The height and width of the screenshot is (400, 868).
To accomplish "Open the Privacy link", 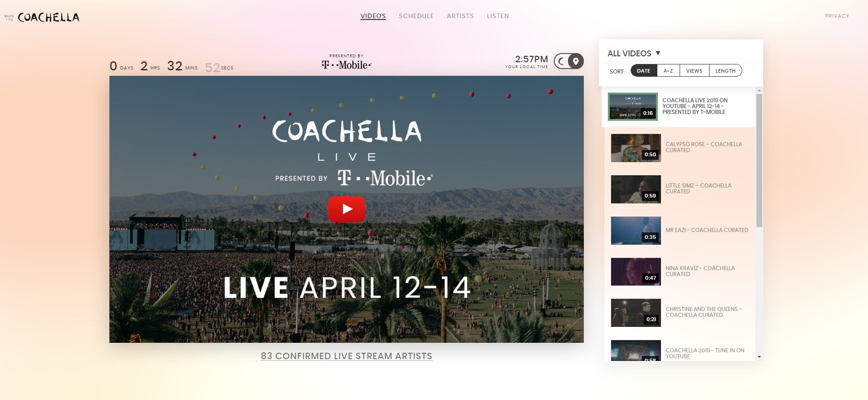I will click(837, 16).
